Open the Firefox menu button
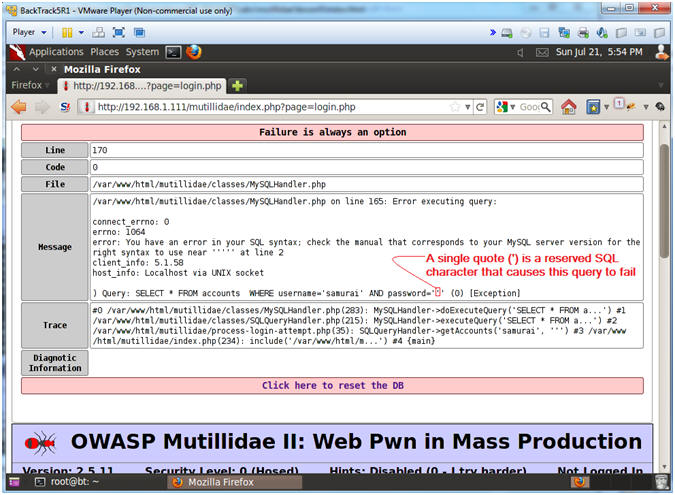Screen dimensions: 675x495 30,85
